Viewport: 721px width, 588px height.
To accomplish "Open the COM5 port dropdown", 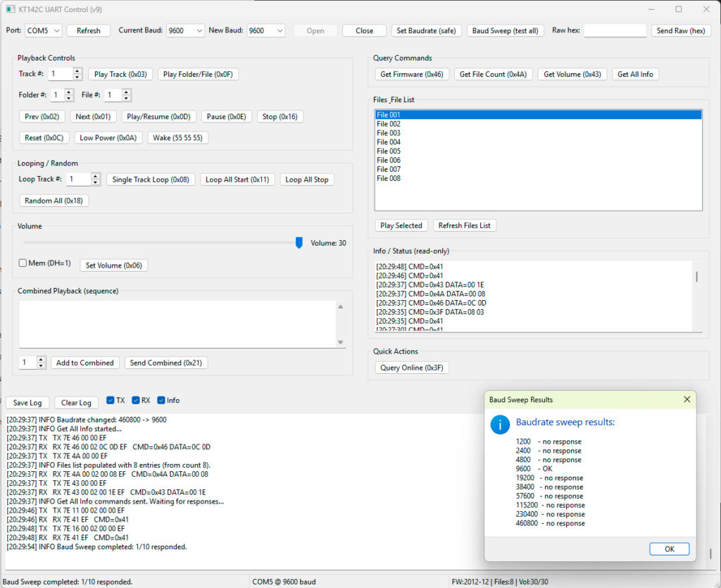I will [x=44, y=31].
